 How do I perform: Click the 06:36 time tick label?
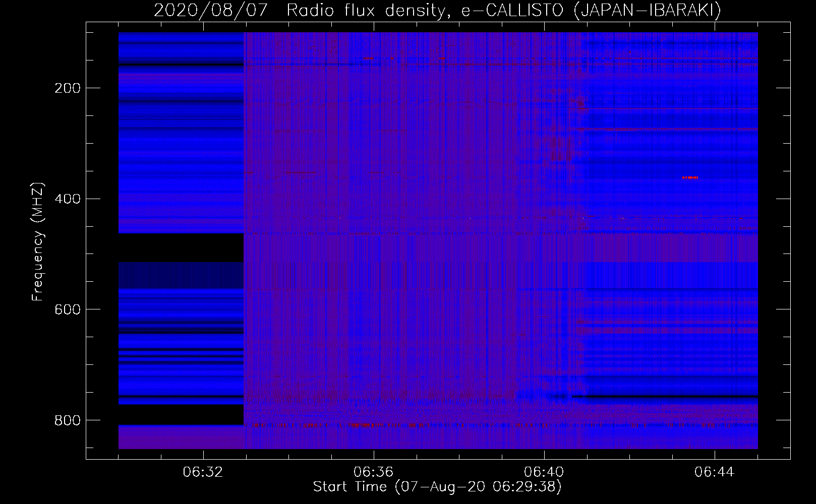374,472
